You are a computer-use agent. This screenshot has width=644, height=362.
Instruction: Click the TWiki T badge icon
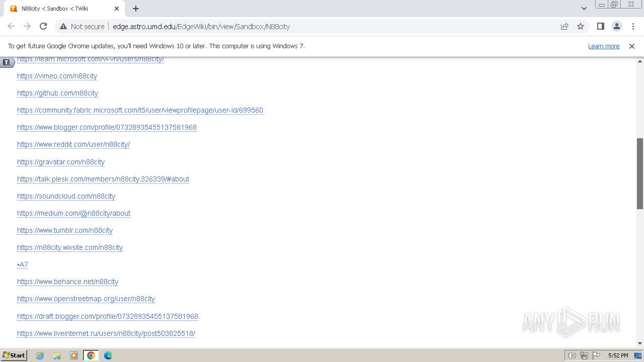[x=7, y=62]
